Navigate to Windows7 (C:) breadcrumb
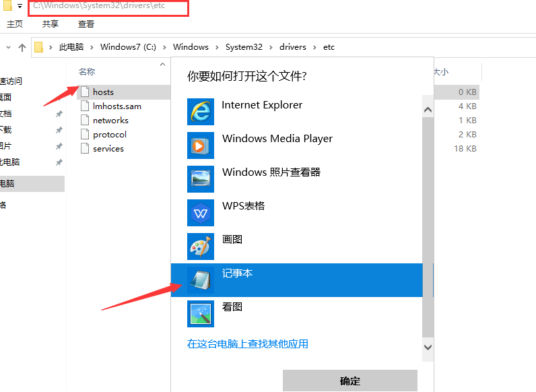 [128, 47]
